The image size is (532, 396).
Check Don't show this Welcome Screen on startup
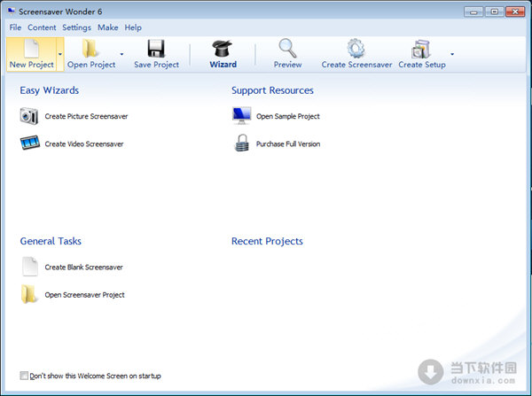[x=24, y=376]
